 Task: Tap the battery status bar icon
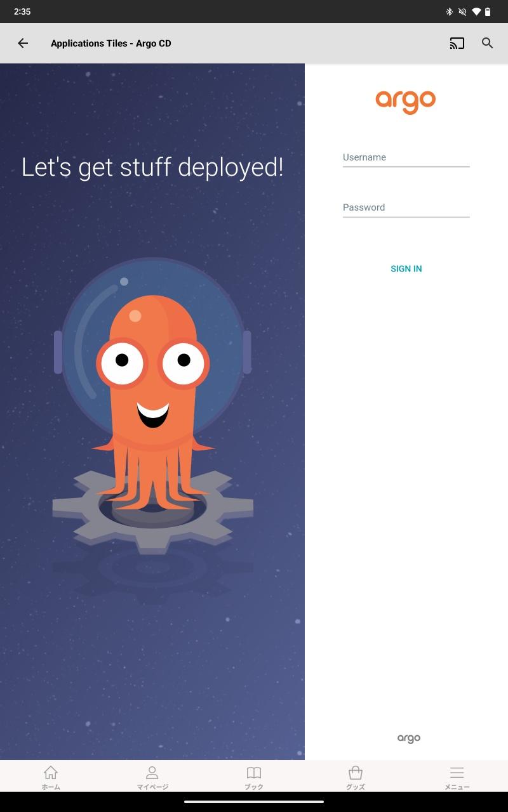(488, 11)
